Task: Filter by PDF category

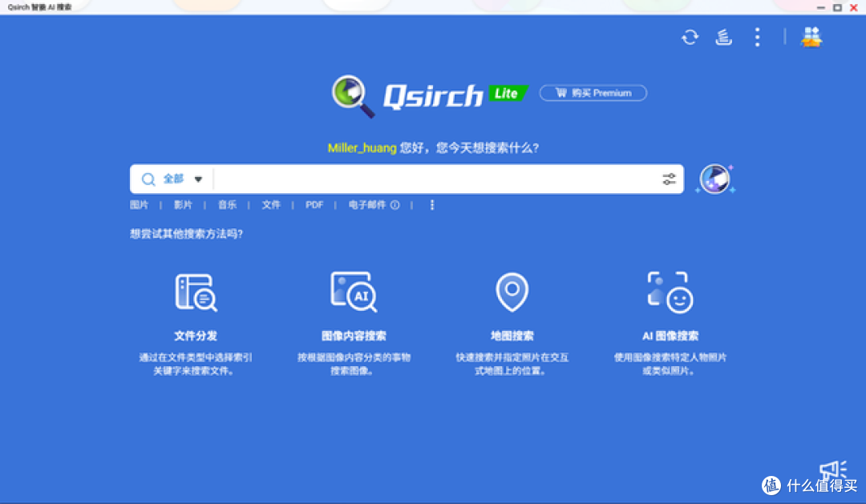Action: click(x=314, y=205)
